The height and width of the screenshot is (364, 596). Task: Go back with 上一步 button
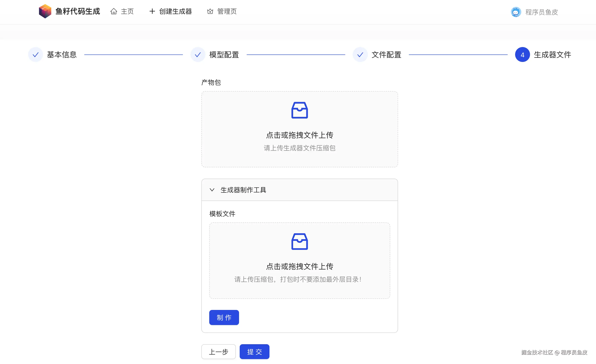pyautogui.click(x=218, y=352)
